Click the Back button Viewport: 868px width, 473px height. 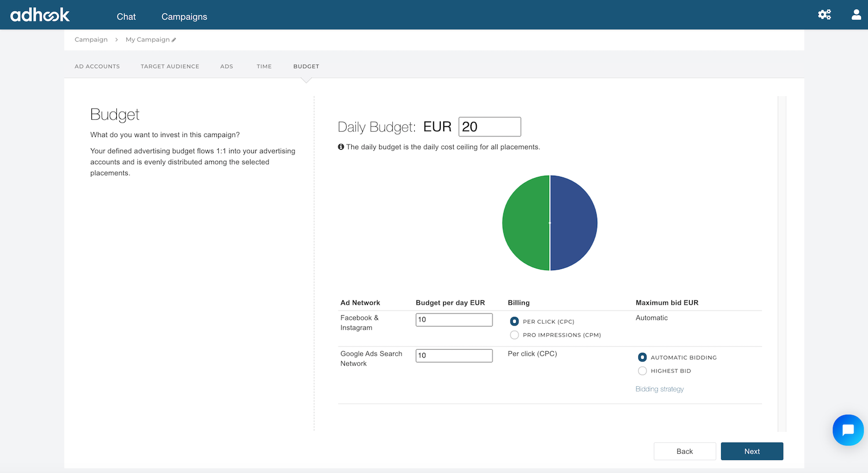(x=685, y=451)
